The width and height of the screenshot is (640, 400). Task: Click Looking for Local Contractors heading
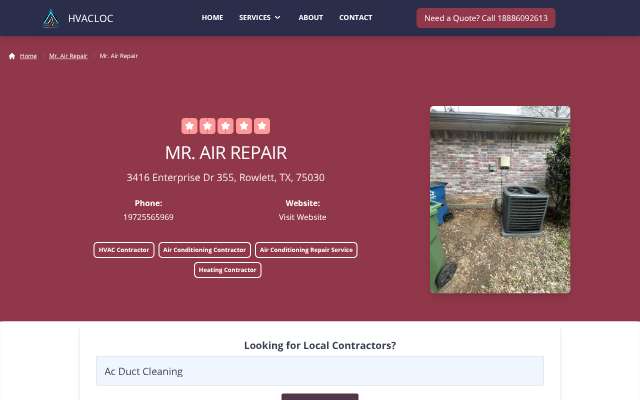(x=320, y=345)
